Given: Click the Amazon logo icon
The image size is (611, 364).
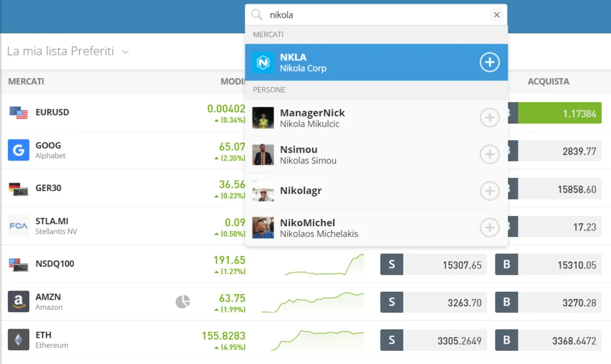Looking at the screenshot, I should click(18, 301).
